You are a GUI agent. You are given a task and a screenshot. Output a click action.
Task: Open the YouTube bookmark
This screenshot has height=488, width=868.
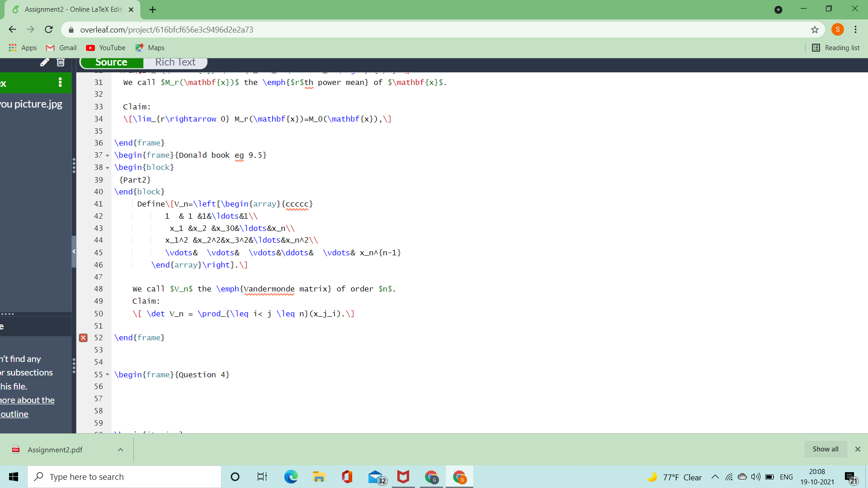tap(106, 48)
